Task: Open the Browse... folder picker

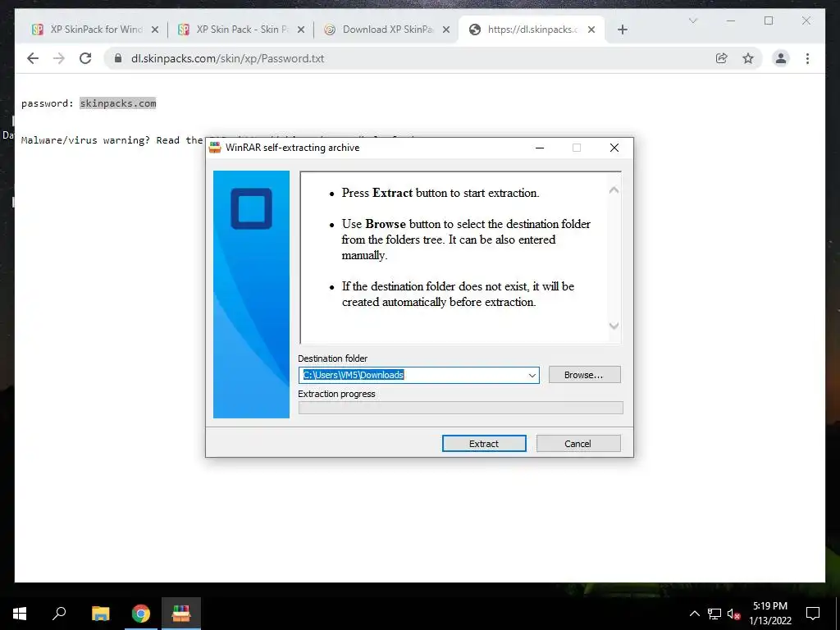Action: (584, 375)
